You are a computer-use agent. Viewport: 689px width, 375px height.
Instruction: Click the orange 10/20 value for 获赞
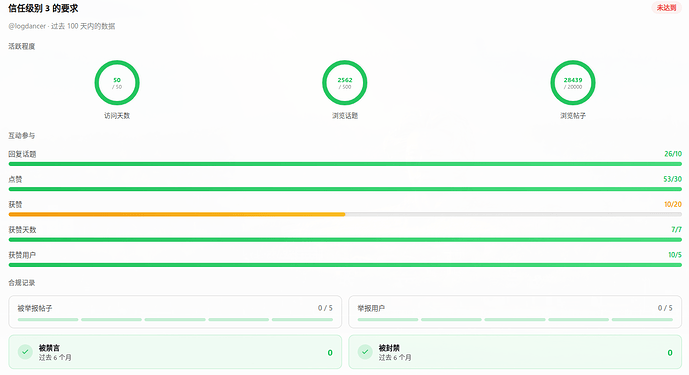(x=673, y=204)
